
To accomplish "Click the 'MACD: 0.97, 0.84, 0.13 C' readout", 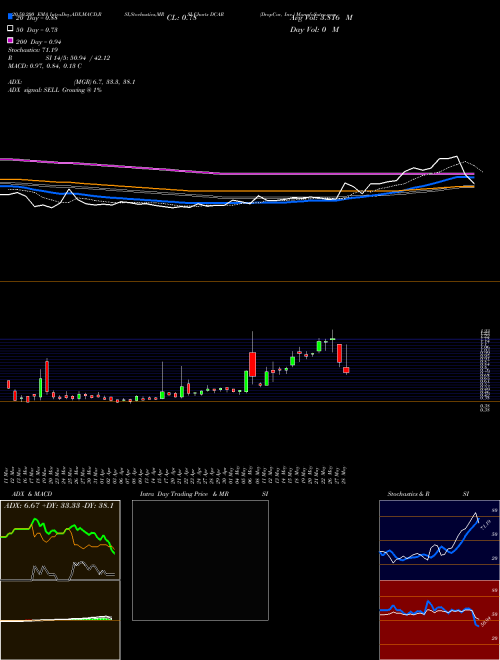I will (x=45, y=66).
